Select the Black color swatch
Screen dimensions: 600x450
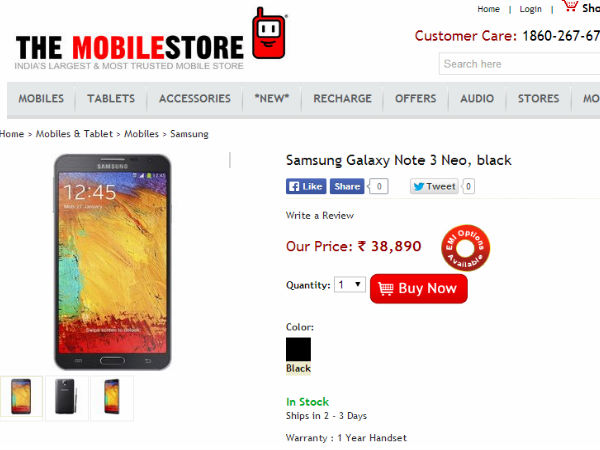298,349
